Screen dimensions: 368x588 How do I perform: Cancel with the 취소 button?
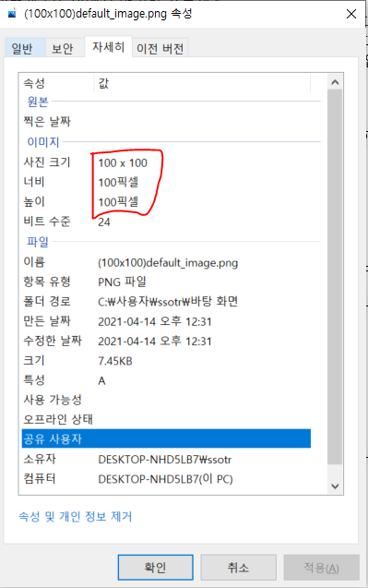(x=238, y=567)
